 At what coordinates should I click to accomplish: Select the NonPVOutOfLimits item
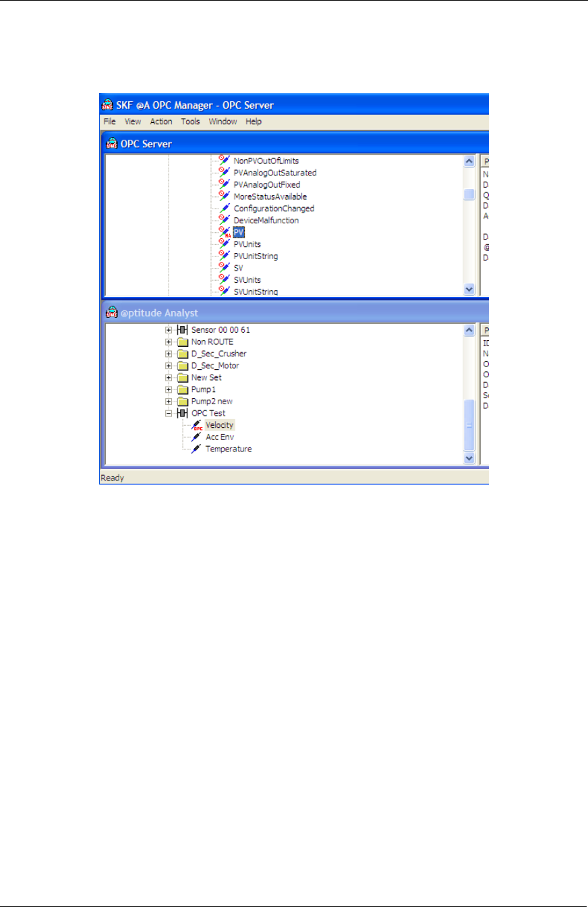(x=266, y=161)
